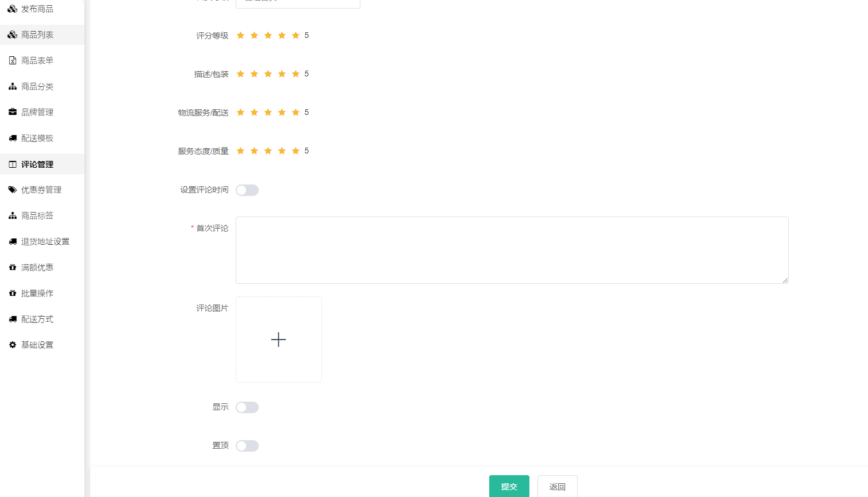This screenshot has width=868, height=497.
Task: Enable the 设置评论时间 switch
Action: (x=247, y=190)
